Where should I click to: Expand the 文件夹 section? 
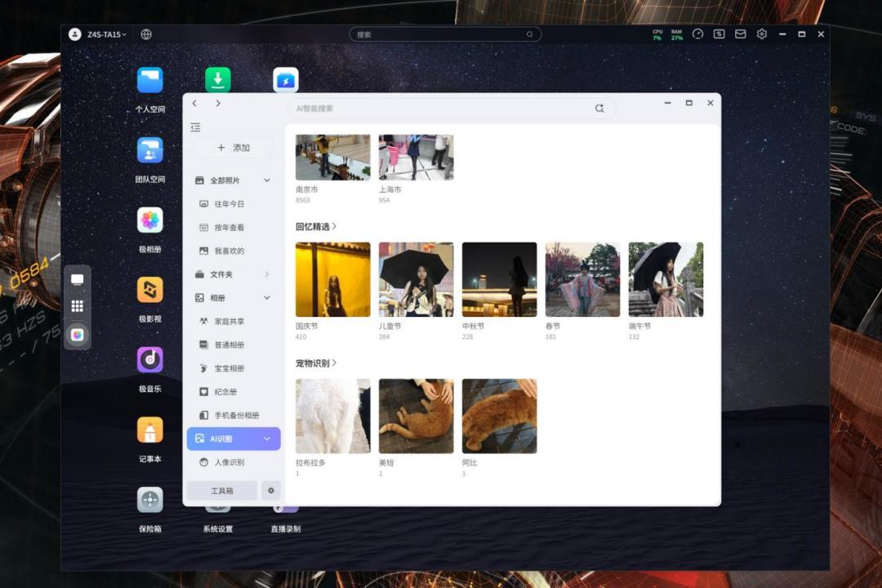(x=267, y=274)
